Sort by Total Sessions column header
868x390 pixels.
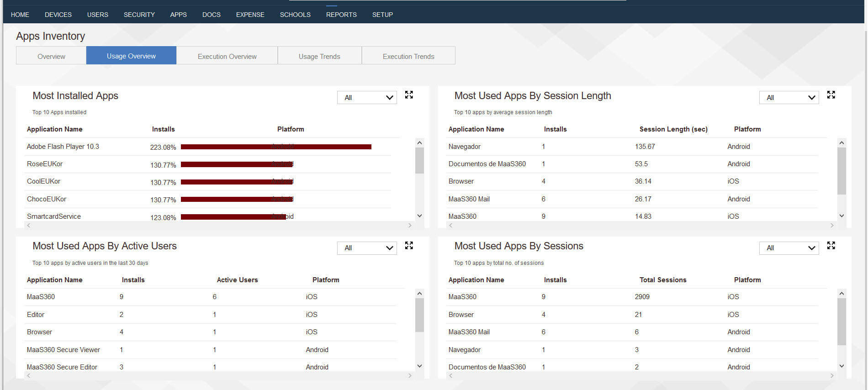(663, 280)
